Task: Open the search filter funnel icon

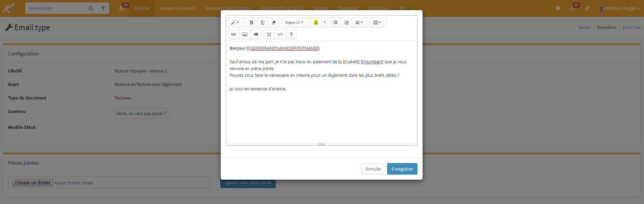Action: [103, 8]
